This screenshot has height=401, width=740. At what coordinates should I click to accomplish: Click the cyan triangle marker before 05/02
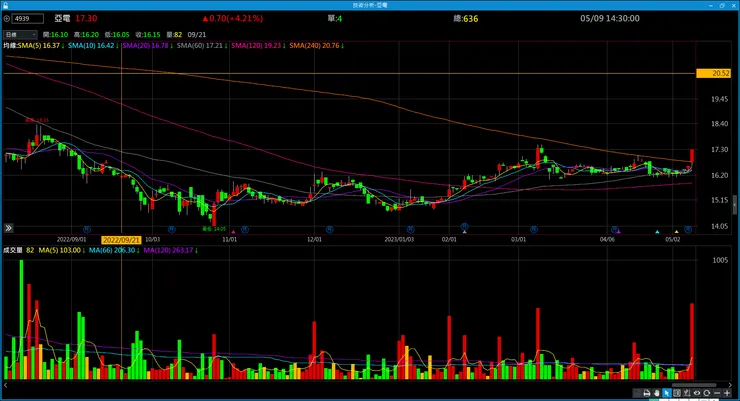tap(657, 232)
